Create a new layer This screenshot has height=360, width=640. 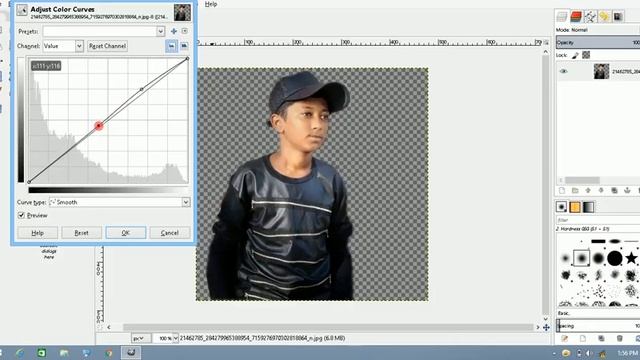pos(562,191)
